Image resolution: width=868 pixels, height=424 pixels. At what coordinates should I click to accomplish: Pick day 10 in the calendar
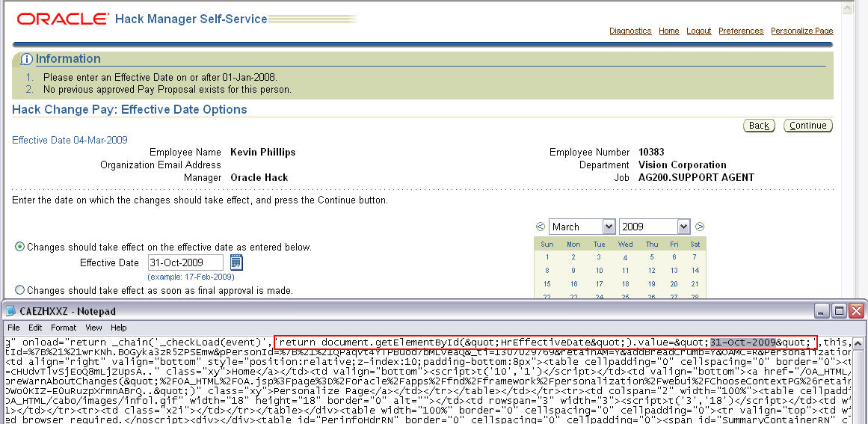(599, 271)
